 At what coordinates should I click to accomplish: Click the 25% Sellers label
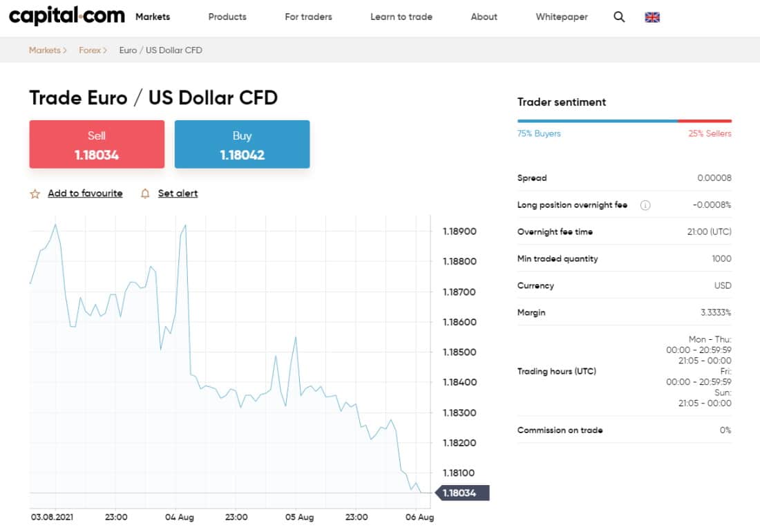click(x=710, y=133)
